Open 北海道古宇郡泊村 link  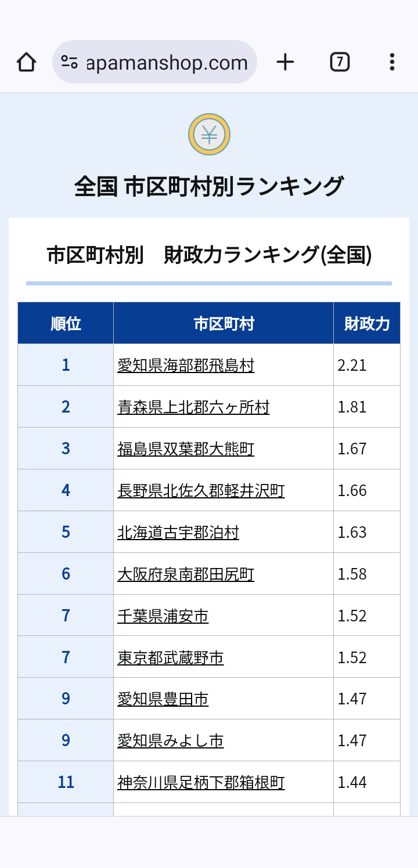pyautogui.click(x=178, y=533)
